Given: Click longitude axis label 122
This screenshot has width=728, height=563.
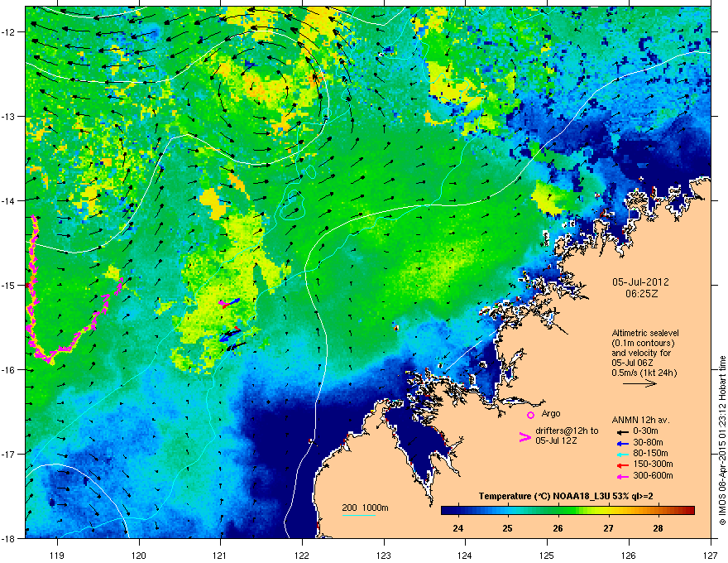Looking at the screenshot, I should (x=302, y=555).
